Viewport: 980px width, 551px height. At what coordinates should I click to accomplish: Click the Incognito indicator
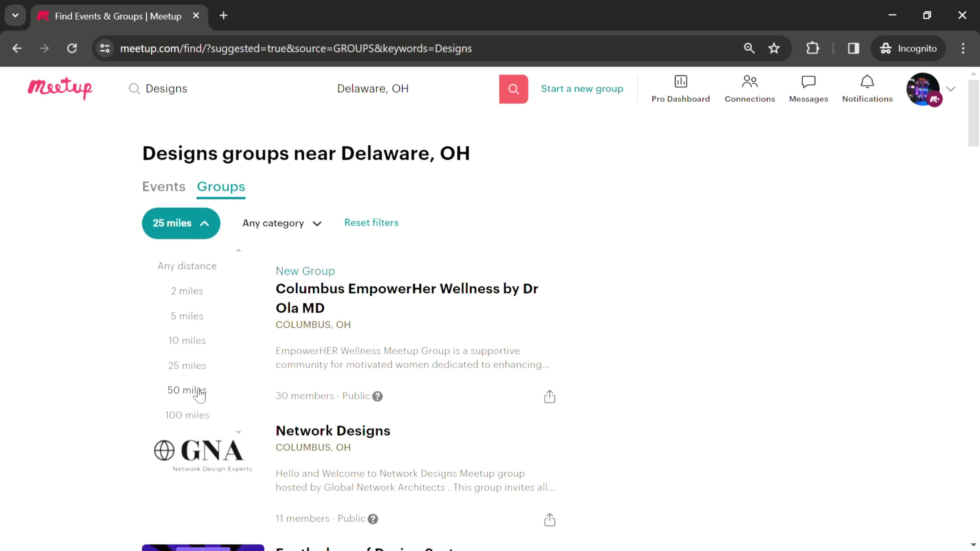click(908, 48)
